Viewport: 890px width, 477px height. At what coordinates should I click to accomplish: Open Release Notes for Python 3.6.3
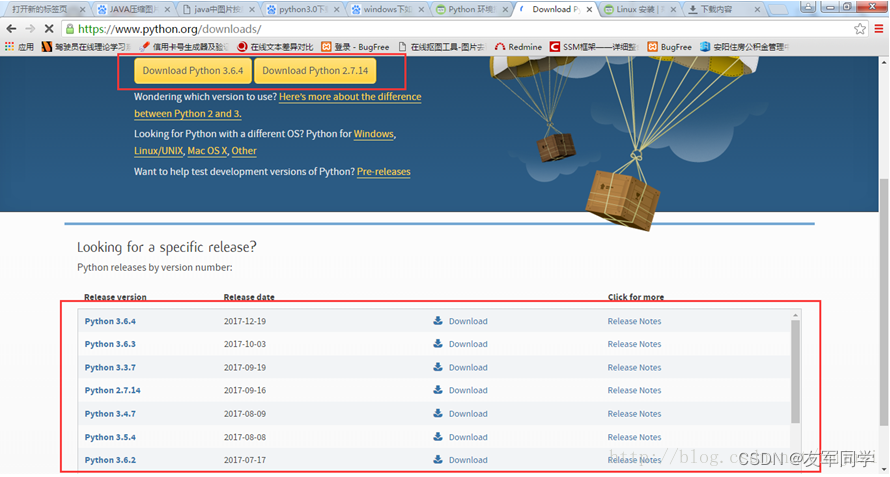point(634,344)
